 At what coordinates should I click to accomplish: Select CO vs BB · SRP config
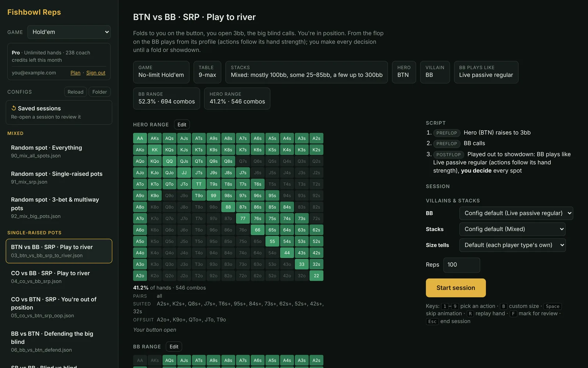tap(59, 277)
